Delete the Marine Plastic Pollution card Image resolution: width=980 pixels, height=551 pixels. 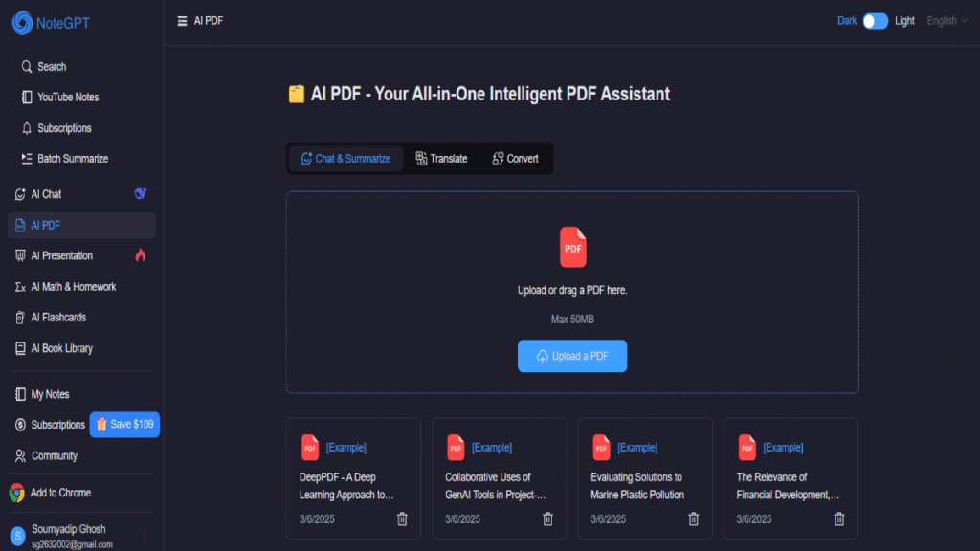(693, 519)
